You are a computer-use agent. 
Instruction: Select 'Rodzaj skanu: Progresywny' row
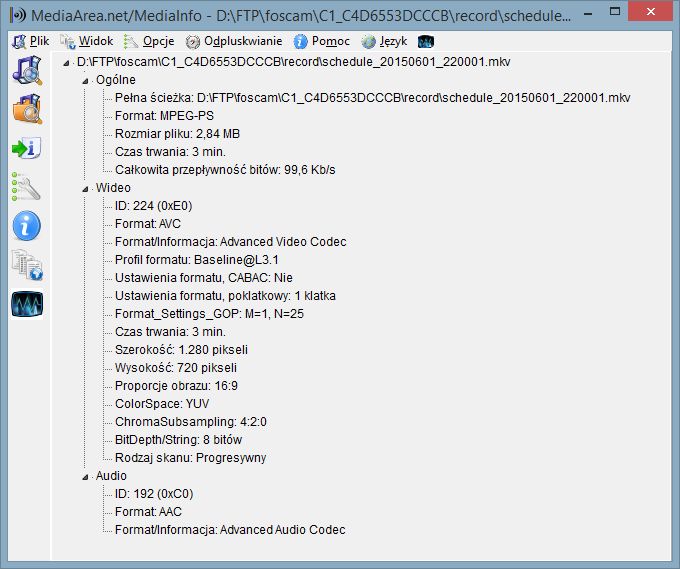pyautogui.click(x=191, y=458)
